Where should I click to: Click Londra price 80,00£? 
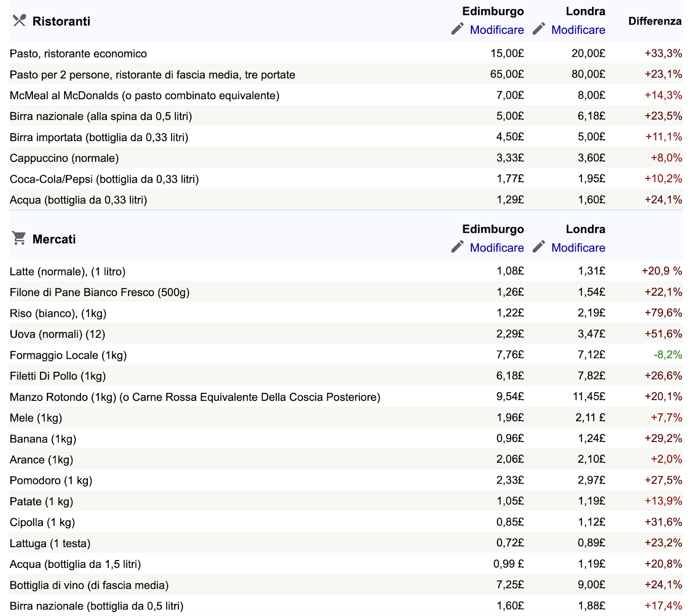[589, 74]
